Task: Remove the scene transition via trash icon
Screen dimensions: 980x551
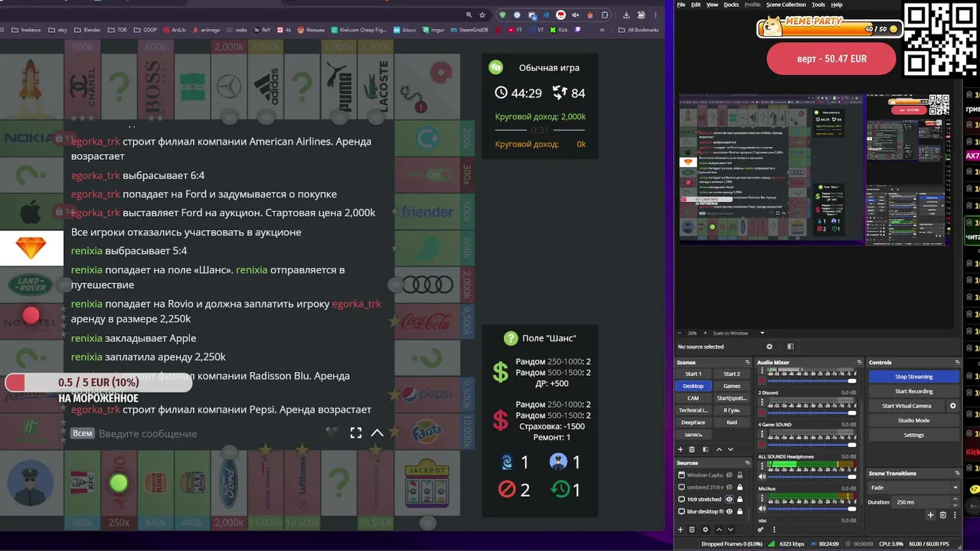Action: (943, 515)
